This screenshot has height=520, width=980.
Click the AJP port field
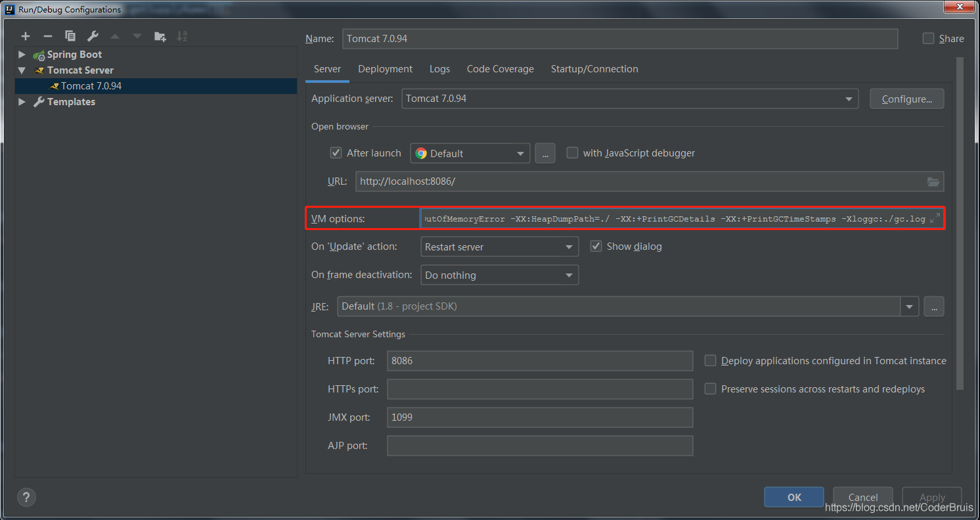[x=540, y=445]
